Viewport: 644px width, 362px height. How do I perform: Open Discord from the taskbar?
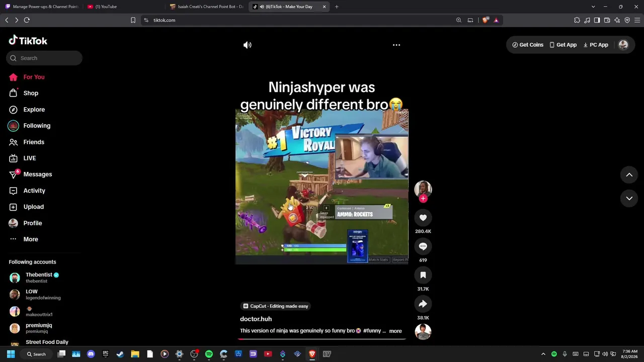[x=91, y=354]
